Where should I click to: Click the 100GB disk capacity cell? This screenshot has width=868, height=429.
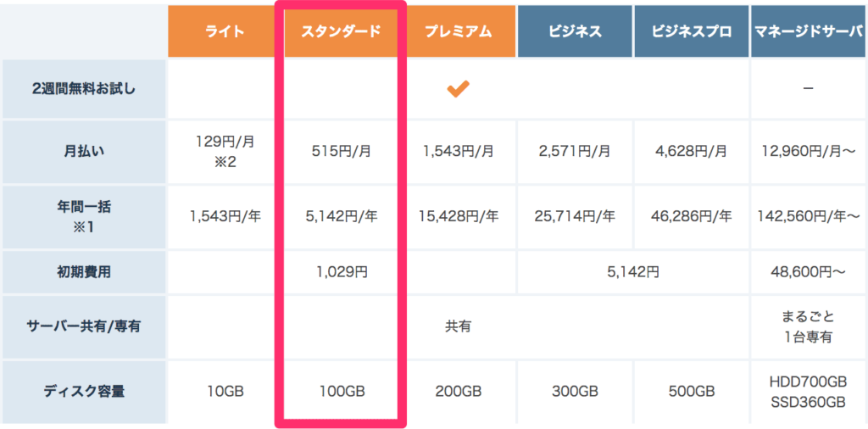[341, 392]
